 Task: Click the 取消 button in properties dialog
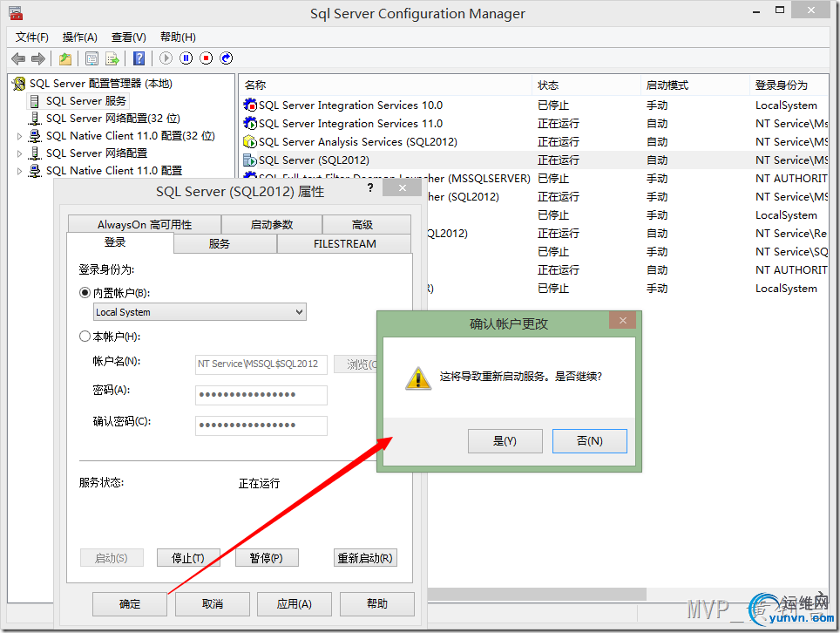pyautogui.click(x=212, y=604)
